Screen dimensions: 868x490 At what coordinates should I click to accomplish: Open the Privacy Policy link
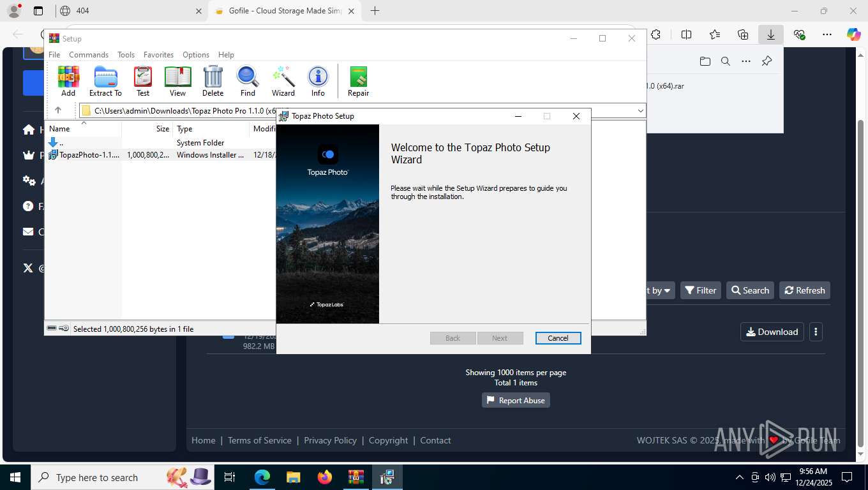coord(330,440)
